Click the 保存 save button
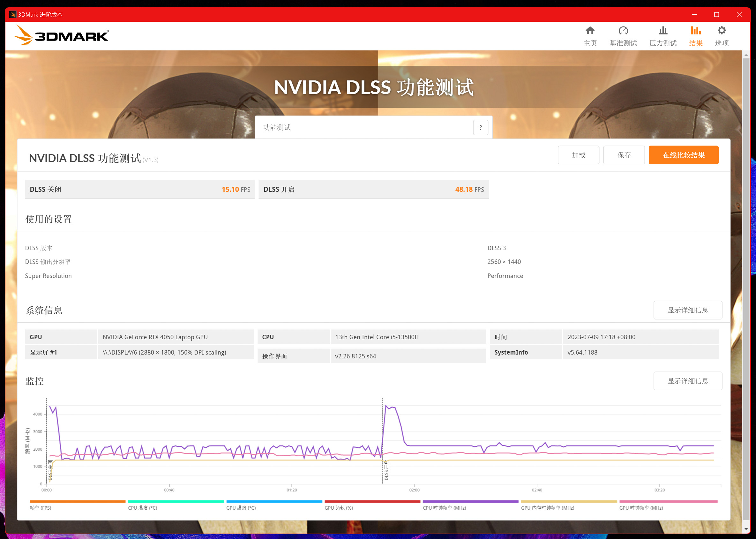The image size is (756, 539). (624, 155)
